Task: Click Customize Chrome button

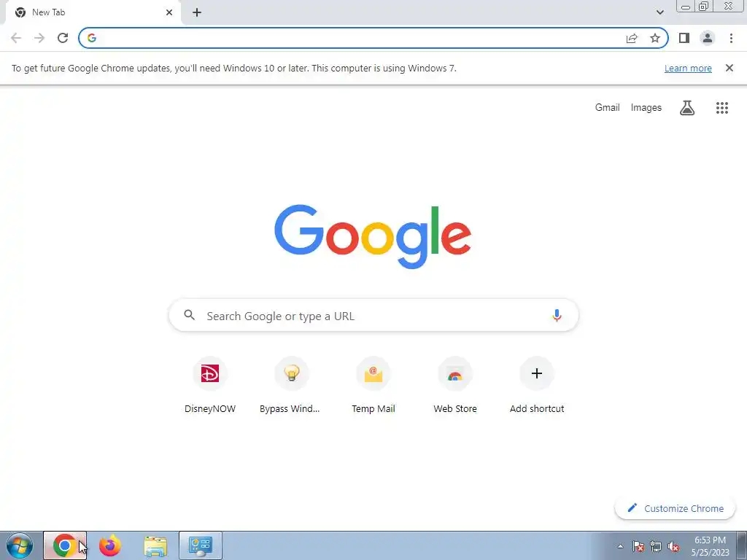Action: coord(675,508)
